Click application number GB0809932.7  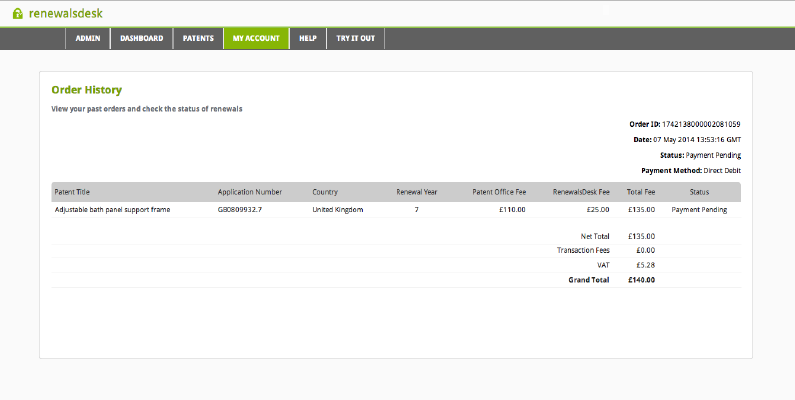point(240,209)
